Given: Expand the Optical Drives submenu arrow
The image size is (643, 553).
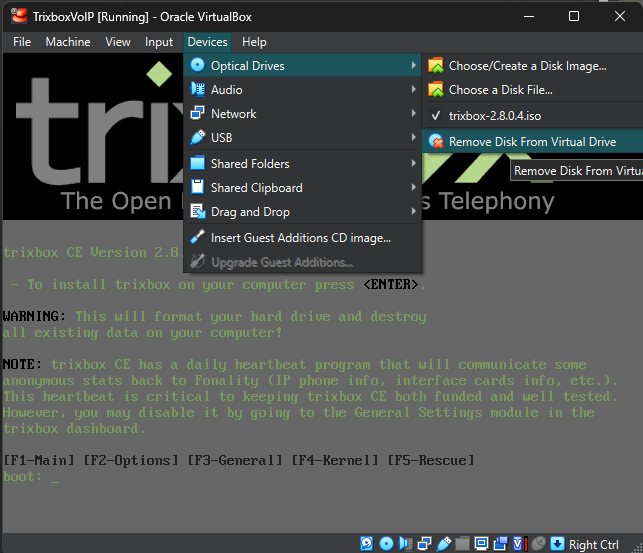Looking at the screenshot, I should tap(413, 65).
